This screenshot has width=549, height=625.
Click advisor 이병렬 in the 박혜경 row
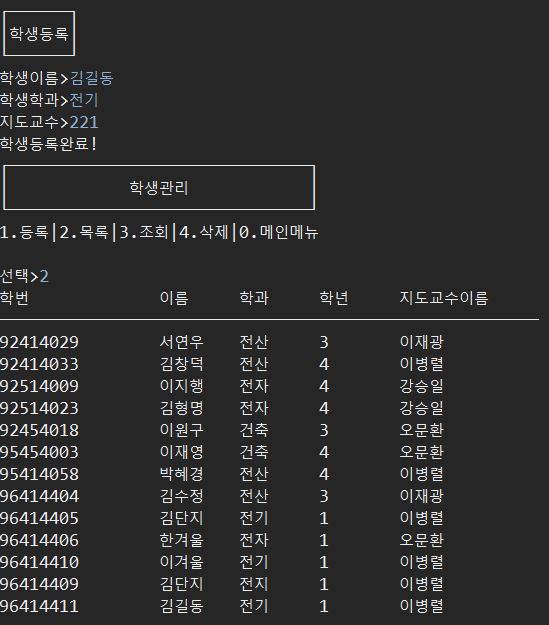(x=421, y=474)
